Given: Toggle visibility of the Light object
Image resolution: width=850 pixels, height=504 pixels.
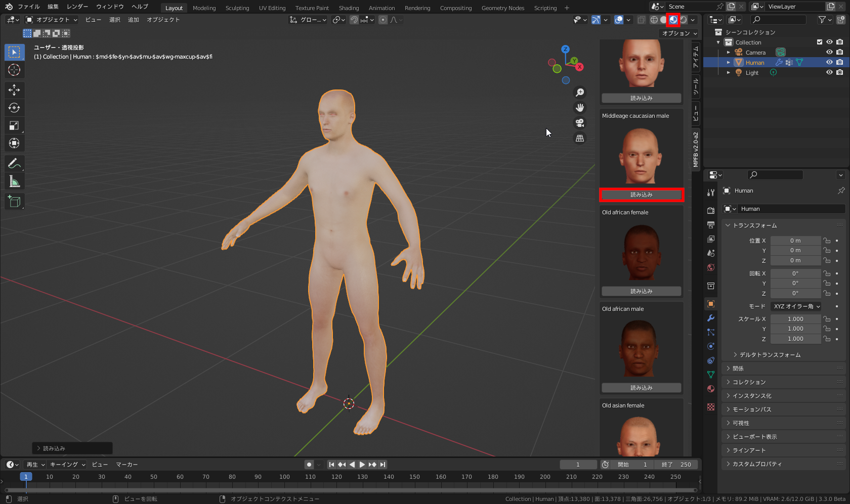Looking at the screenshot, I should (x=829, y=72).
